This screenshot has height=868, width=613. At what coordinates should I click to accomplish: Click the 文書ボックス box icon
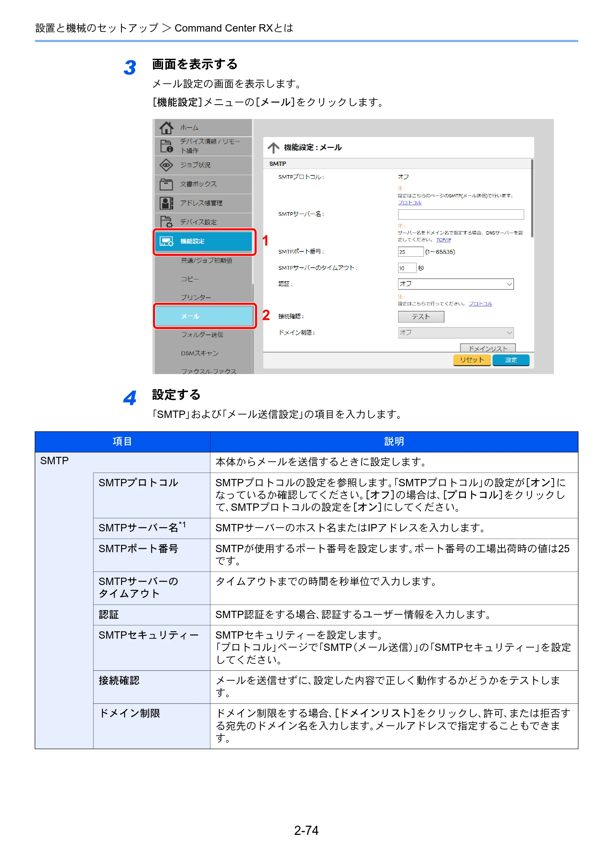tap(166, 184)
